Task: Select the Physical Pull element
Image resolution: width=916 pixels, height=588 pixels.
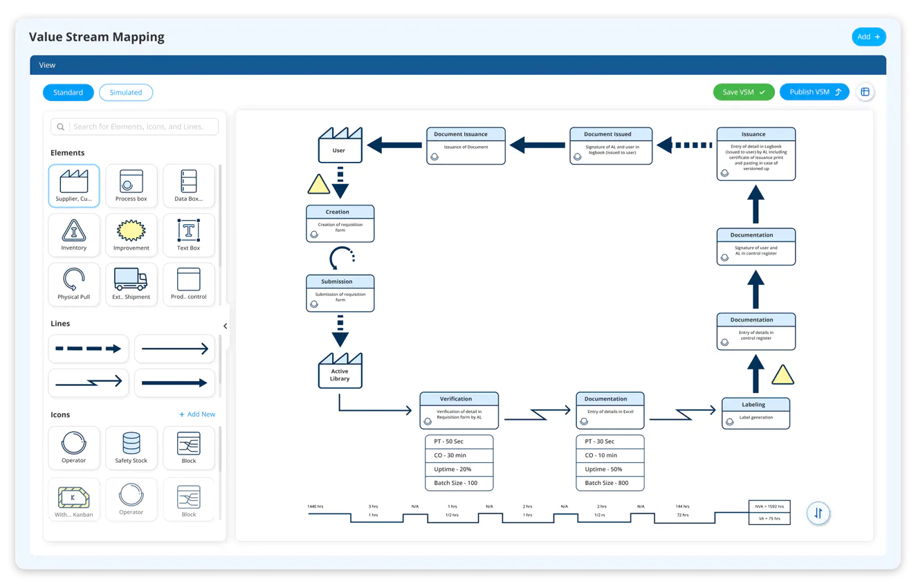Action: 74,284
